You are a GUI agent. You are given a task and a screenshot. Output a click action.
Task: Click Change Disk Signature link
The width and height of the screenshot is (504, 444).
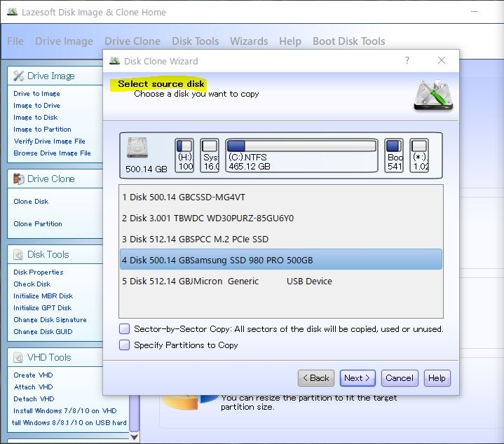[x=50, y=319]
